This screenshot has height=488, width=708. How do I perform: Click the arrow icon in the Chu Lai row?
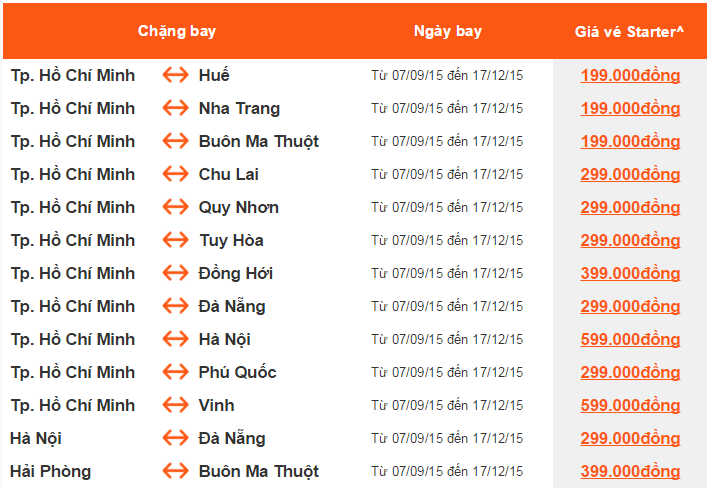(176, 174)
